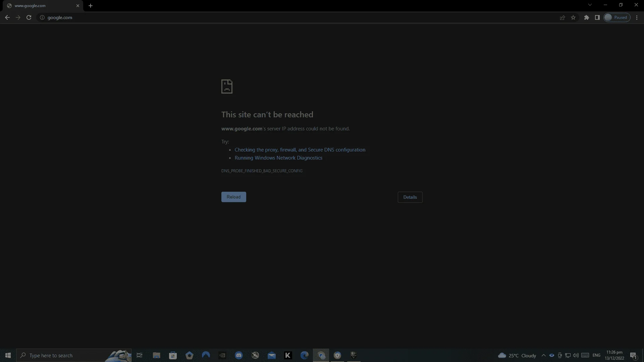Screen dimensions: 644x362
Task: Select the www.google.com tab
Action: [42, 6]
